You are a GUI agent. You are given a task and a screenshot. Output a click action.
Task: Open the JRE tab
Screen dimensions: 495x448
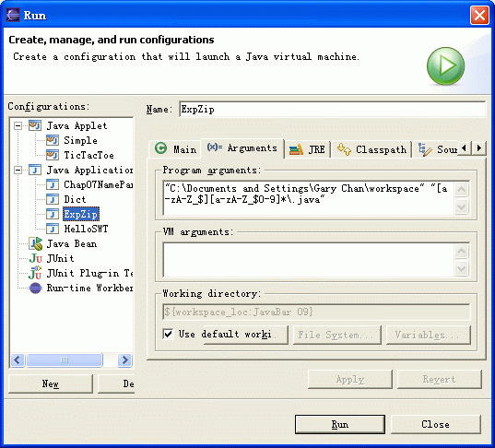click(x=307, y=149)
